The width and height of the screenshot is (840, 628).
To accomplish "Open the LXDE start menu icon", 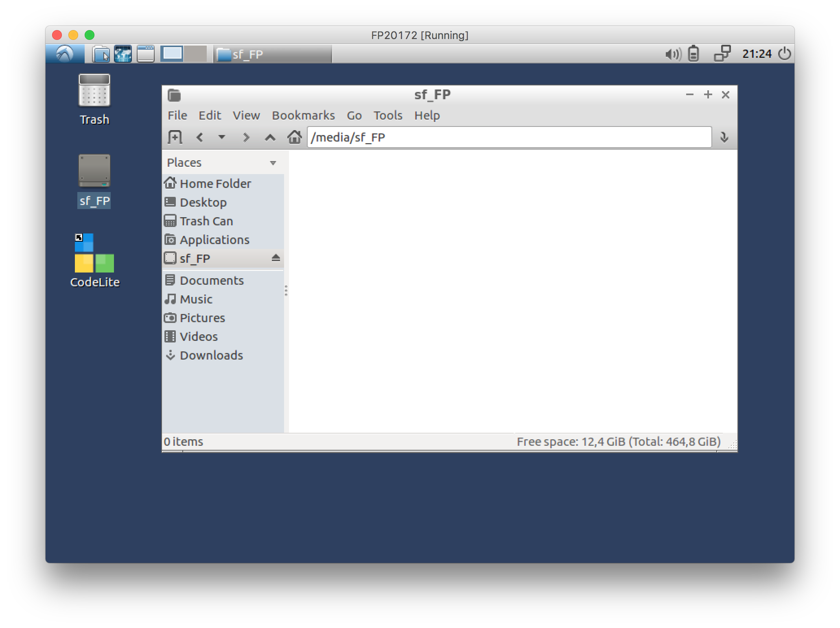I will [x=65, y=54].
